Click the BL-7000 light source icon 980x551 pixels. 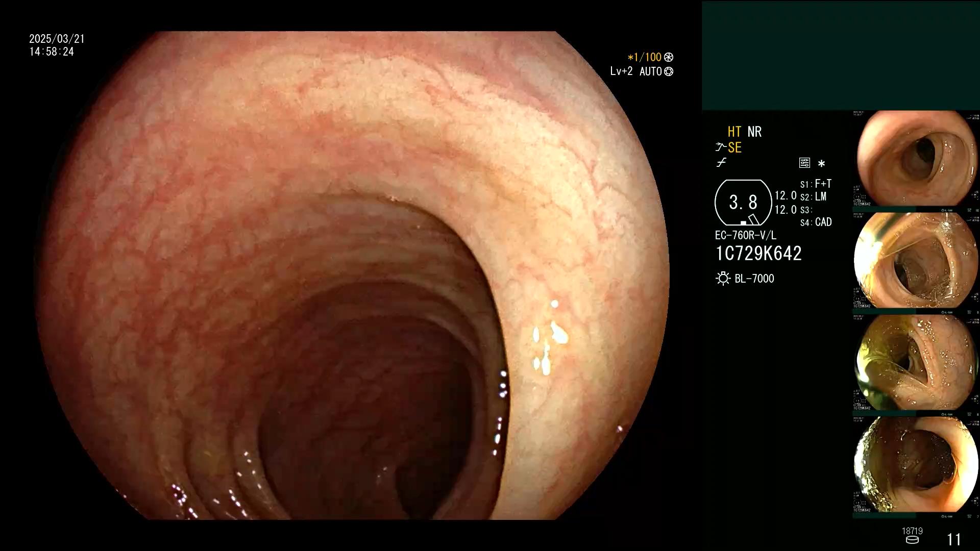[x=723, y=279]
